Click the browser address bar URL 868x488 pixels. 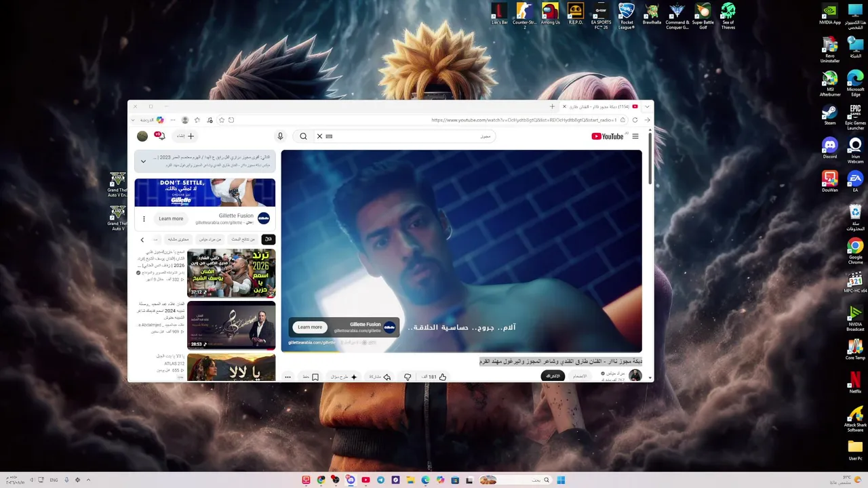click(x=524, y=120)
